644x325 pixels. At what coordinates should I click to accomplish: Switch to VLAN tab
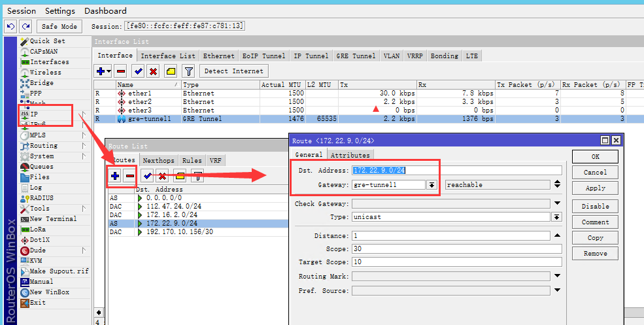[x=392, y=56]
